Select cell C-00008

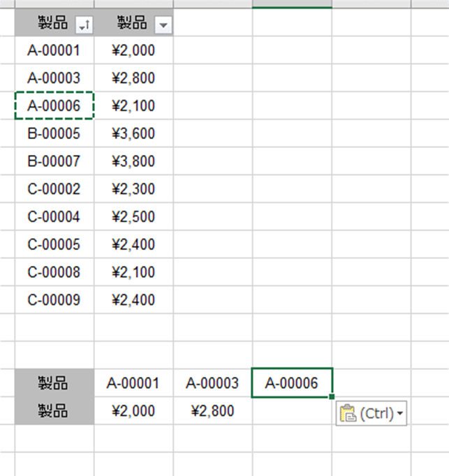(54, 272)
